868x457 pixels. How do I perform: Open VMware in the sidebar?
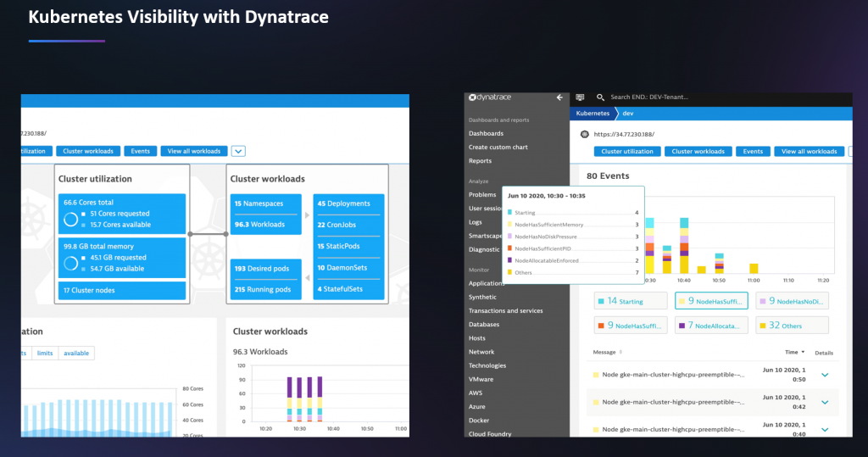(481, 380)
